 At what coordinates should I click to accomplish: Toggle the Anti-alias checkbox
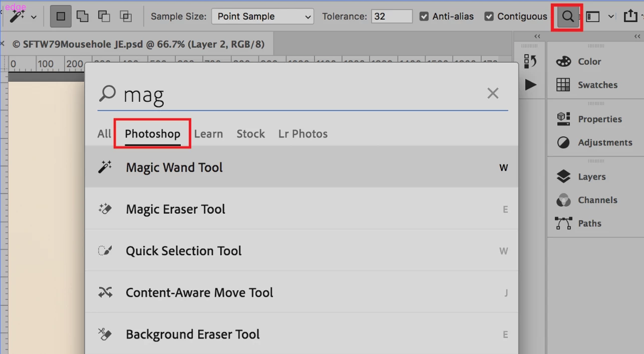(x=424, y=17)
